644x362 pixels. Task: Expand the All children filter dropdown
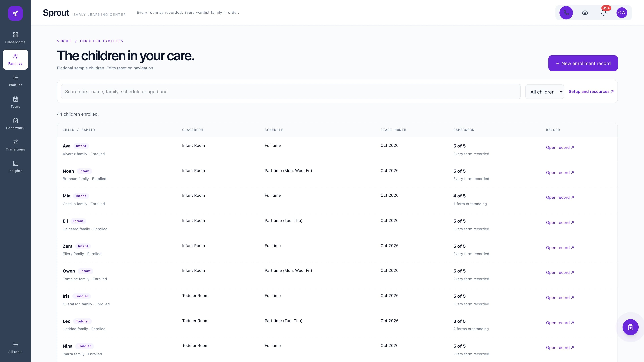[x=545, y=92]
